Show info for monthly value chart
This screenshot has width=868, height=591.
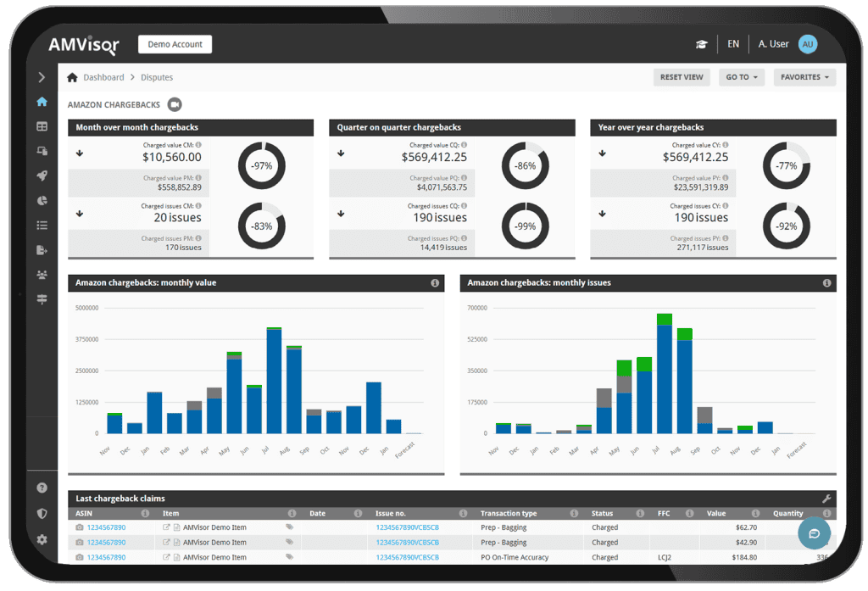pyautogui.click(x=435, y=283)
